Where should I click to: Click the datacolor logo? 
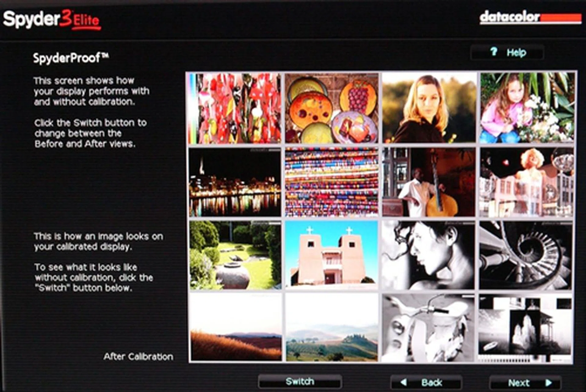[x=530, y=17]
